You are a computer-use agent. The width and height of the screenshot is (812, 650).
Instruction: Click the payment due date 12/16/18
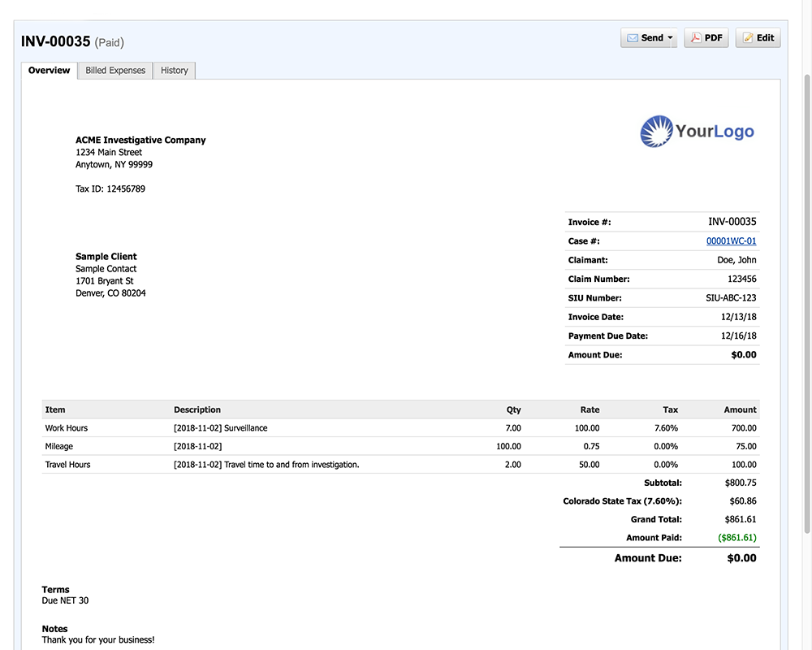point(738,336)
